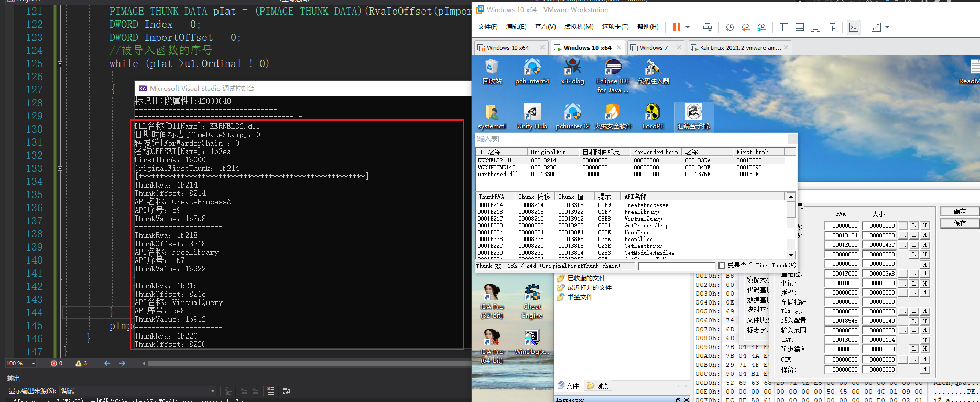Image resolution: width=980 pixels, height=402 pixels.
Task: Open the 虚拟机(M) menu in VMware
Action: click(x=579, y=27)
